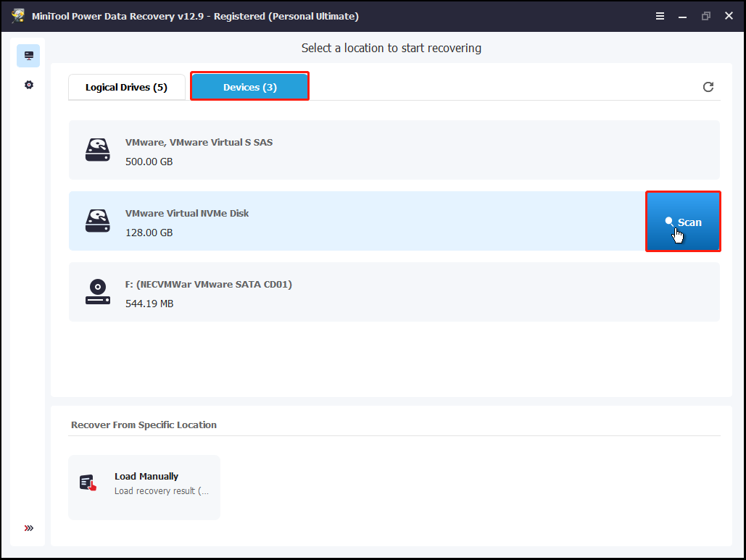This screenshot has height=560, width=746.
Task: Click the 544.19 MB size value
Action: [149, 304]
